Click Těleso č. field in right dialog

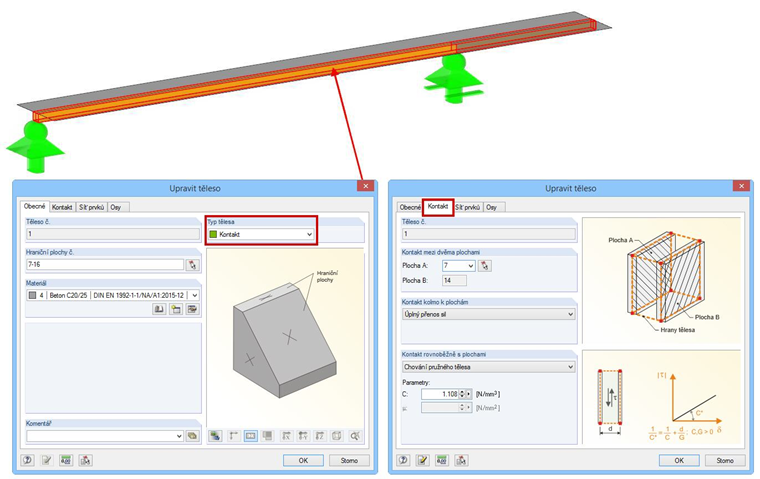[489, 234]
